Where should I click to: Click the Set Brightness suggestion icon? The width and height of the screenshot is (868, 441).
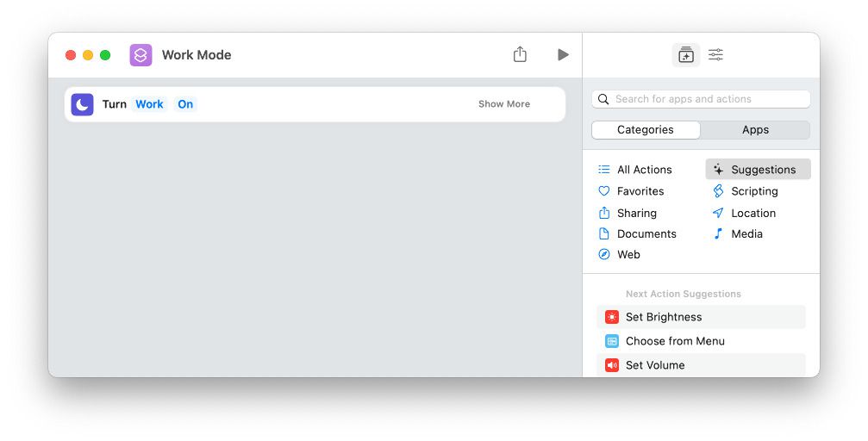click(612, 317)
